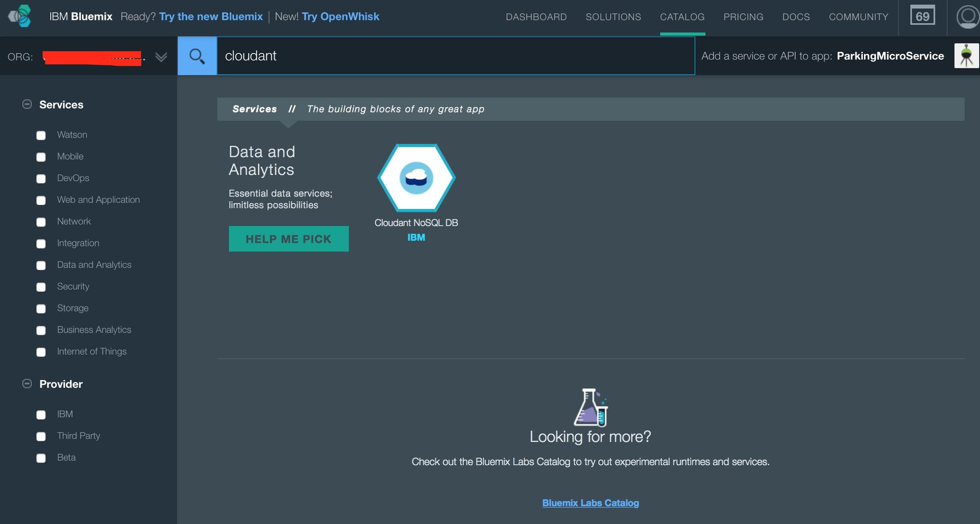Screen dimensions: 980x524
Task: Check the Business Analytics checkbox
Action: (x=41, y=330)
